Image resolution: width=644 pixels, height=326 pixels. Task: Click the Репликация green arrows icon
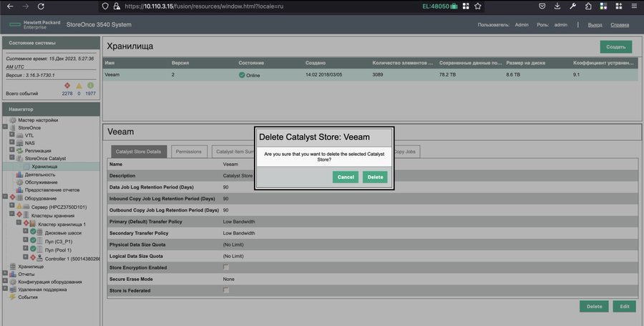pyautogui.click(x=19, y=151)
